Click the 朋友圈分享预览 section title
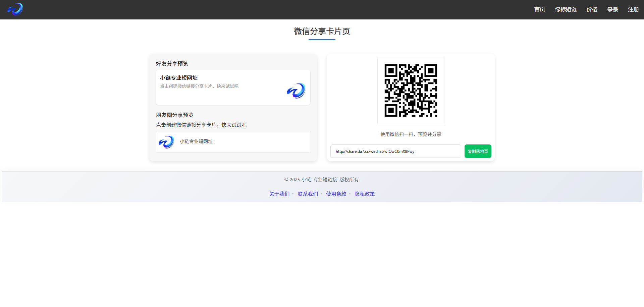The height and width of the screenshot is (307, 644). (x=174, y=115)
